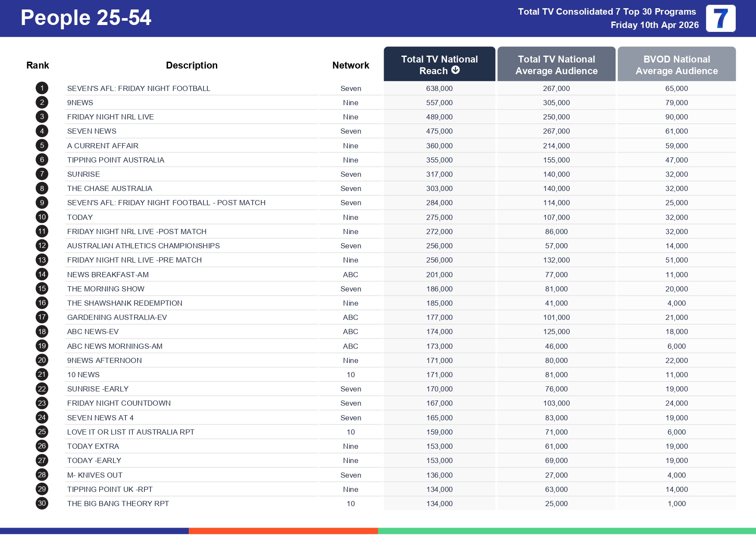Toggle sorting on Total TV National Average Audience column
Image resolution: width=756 pixels, height=535 pixels.
(556, 65)
